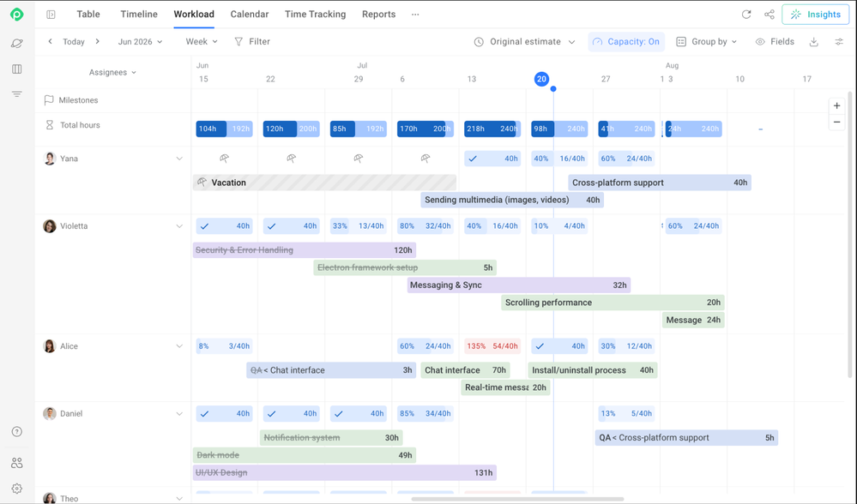Click the horizontal scrollbar thumb
This screenshot has width=857, height=504.
[517, 499]
